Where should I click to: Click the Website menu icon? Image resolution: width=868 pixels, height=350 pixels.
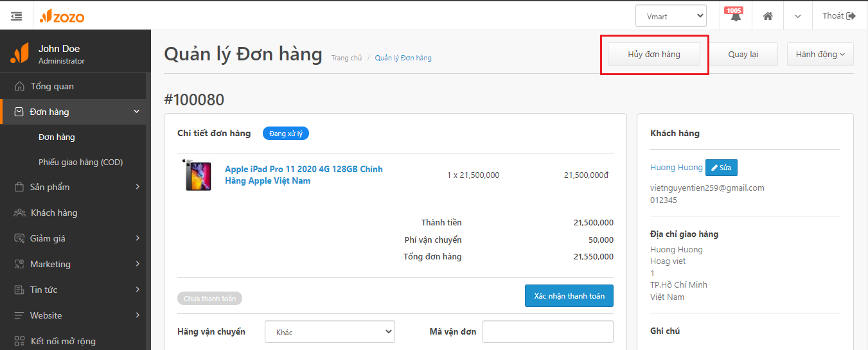pyautogui.click(x=19, y=315)
